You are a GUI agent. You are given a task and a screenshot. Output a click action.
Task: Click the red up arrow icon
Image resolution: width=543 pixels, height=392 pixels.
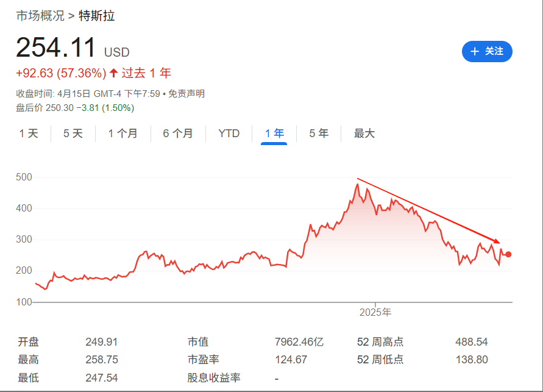[x=113, y=73]
